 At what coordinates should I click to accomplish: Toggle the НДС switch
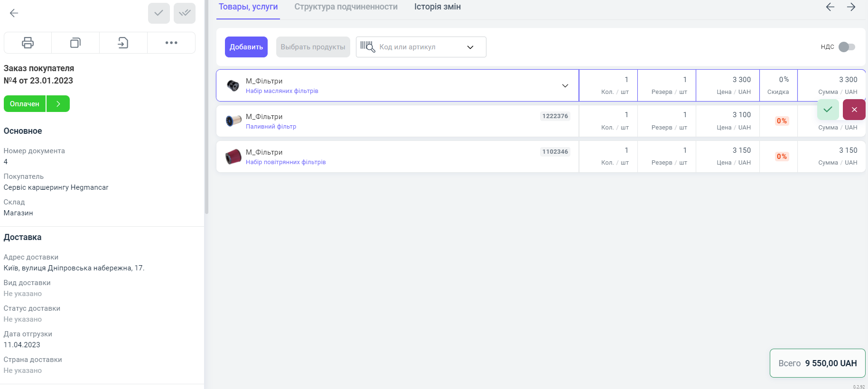pos(847,47)
